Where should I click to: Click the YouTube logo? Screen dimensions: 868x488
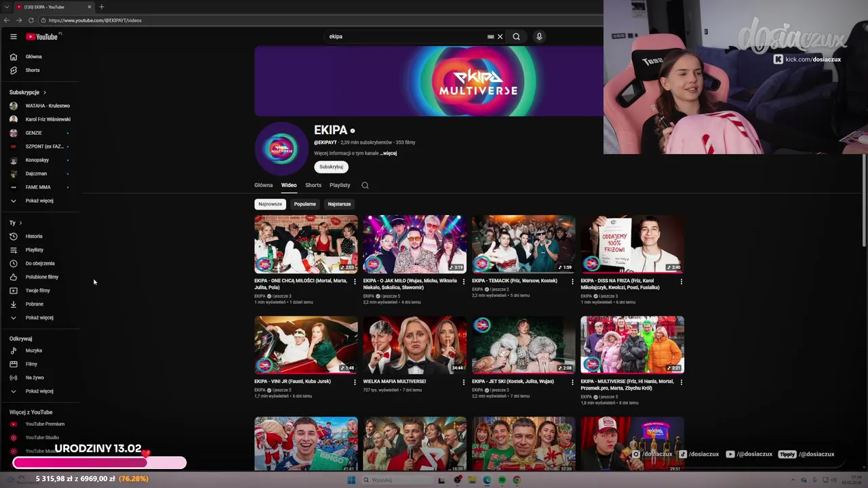click(x=42, y=37)
